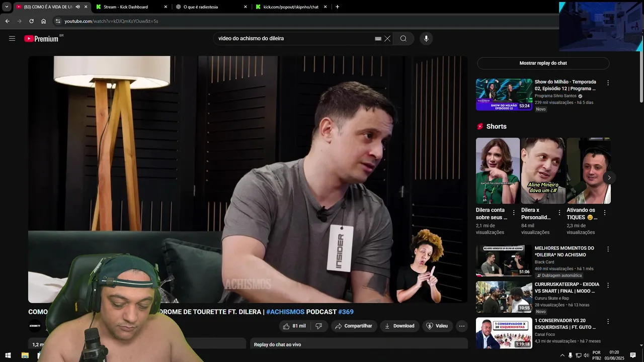The width and height of the screenshot is (644, 362).
Task: Open clock showing 01:20 in taskbar
Action: [x=614, y=355]
